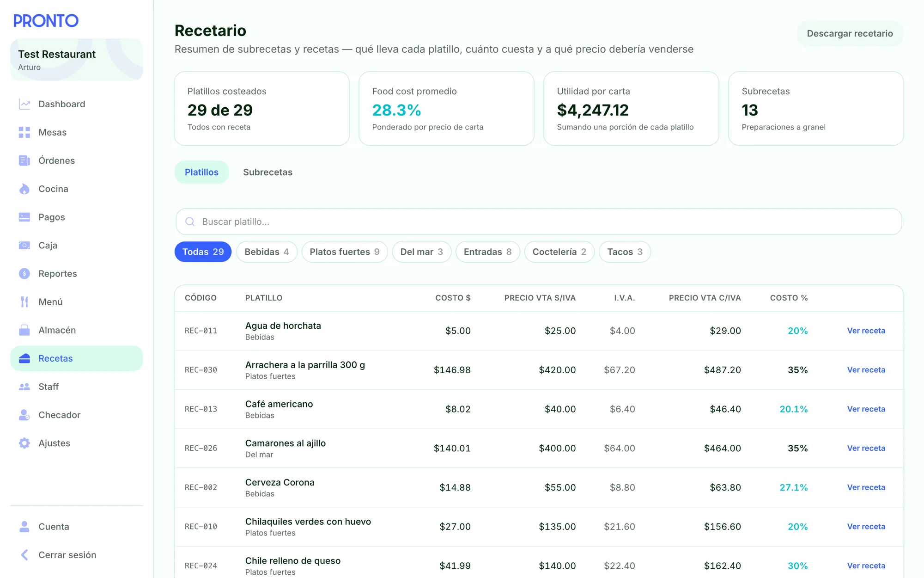Filter by Bebidas category
This screenshot has height=578, width=924.
(267, 252)
